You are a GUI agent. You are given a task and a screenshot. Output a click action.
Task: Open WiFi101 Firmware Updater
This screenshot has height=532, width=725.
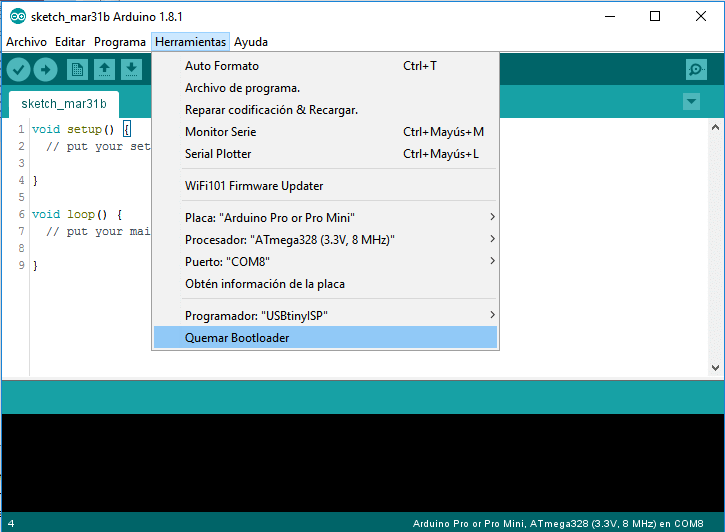[325, 186]
